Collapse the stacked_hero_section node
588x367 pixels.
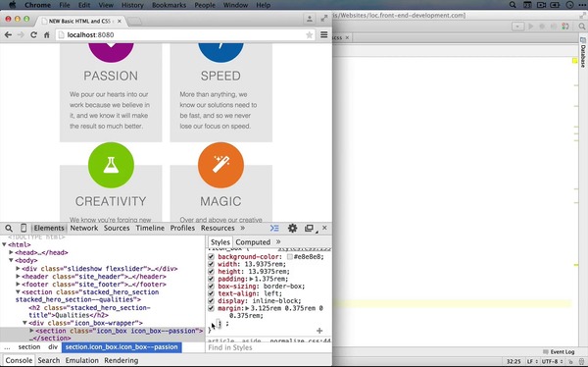[x=18, y=291]
